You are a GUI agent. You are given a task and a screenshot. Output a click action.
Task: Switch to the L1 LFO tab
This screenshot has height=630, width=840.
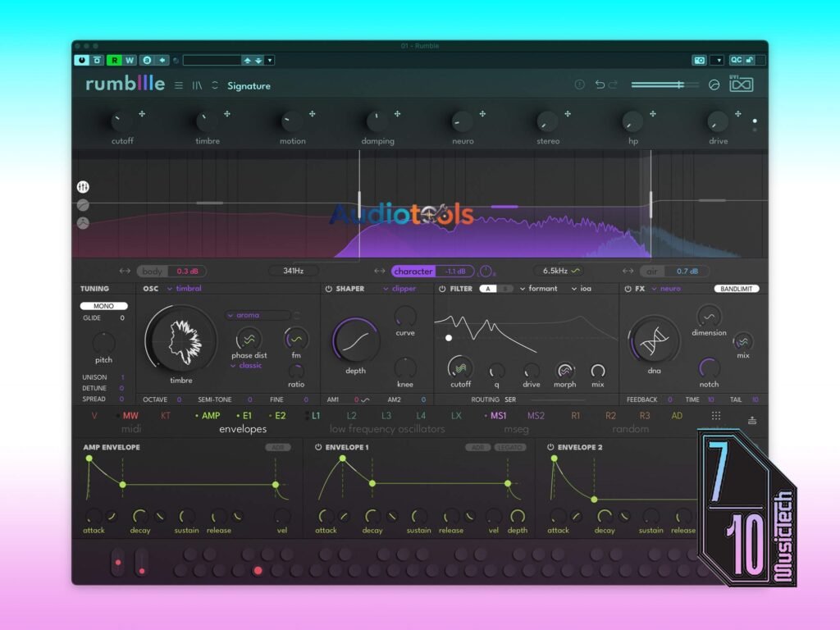[316, 416]
